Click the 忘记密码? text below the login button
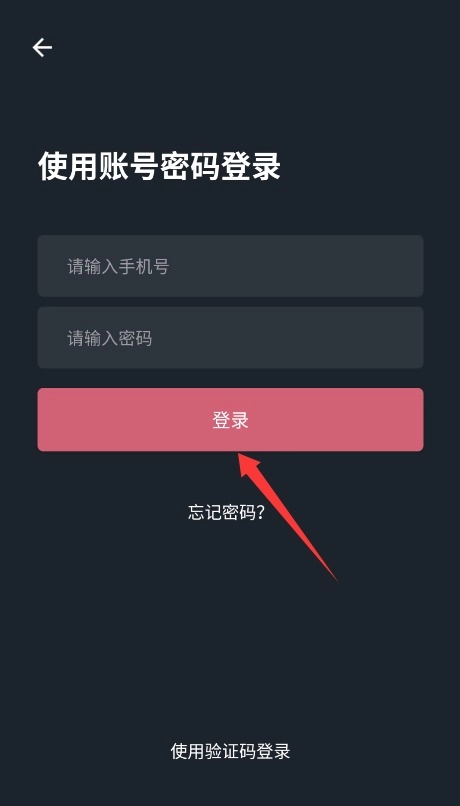460x806 pixels. (226, 512)
